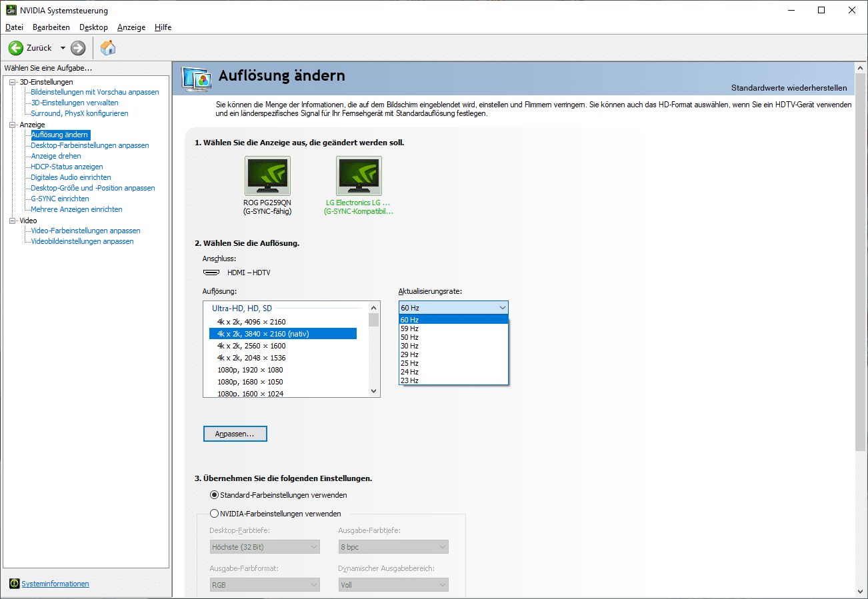Select the ROG PG259QN monitor icon
The image size is (868, 599).
click(267, 176)
